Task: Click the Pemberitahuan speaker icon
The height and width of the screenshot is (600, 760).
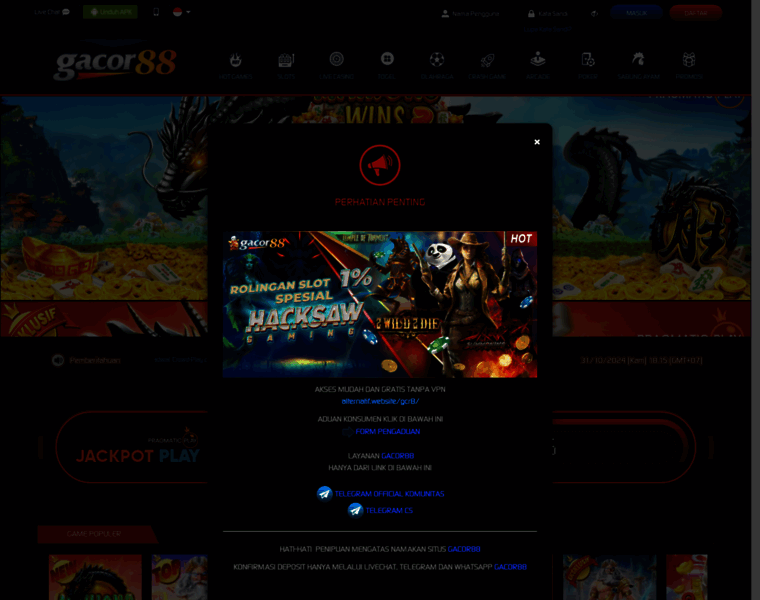Action: click(58, 360)
